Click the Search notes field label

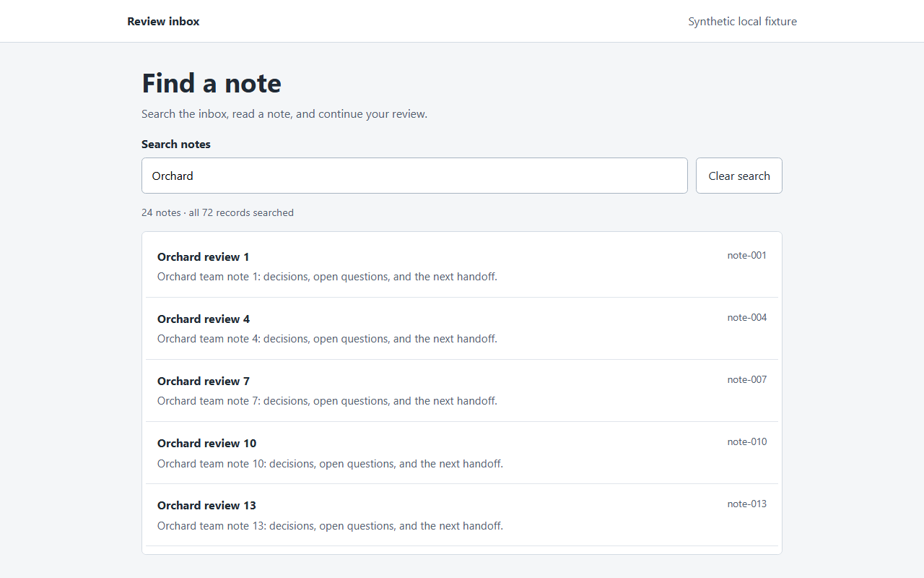click(176, 144)
